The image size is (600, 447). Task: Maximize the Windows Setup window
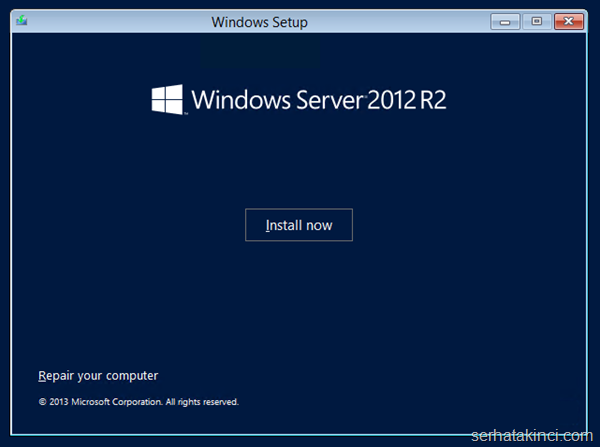click(x=536, y=21)
